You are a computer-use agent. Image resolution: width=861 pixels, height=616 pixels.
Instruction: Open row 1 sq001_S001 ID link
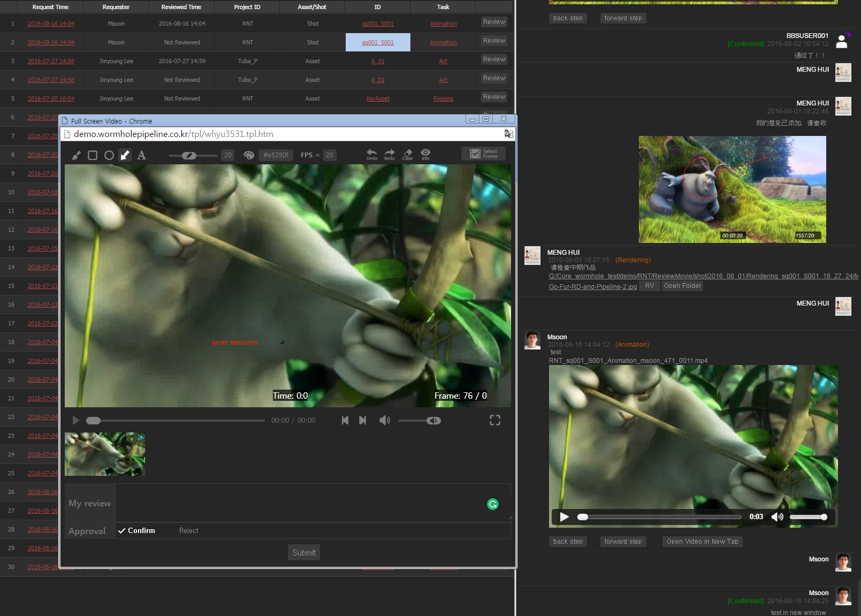[378, 24]
